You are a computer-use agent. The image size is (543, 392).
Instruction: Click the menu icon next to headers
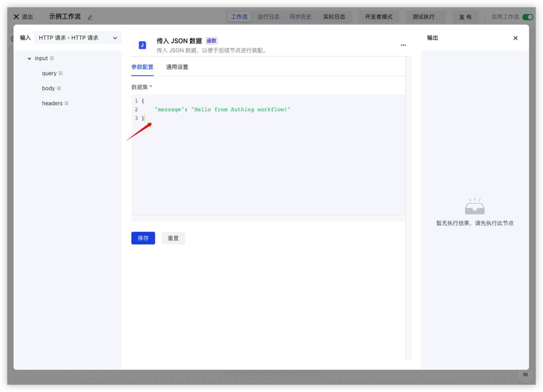coord(66,104)
